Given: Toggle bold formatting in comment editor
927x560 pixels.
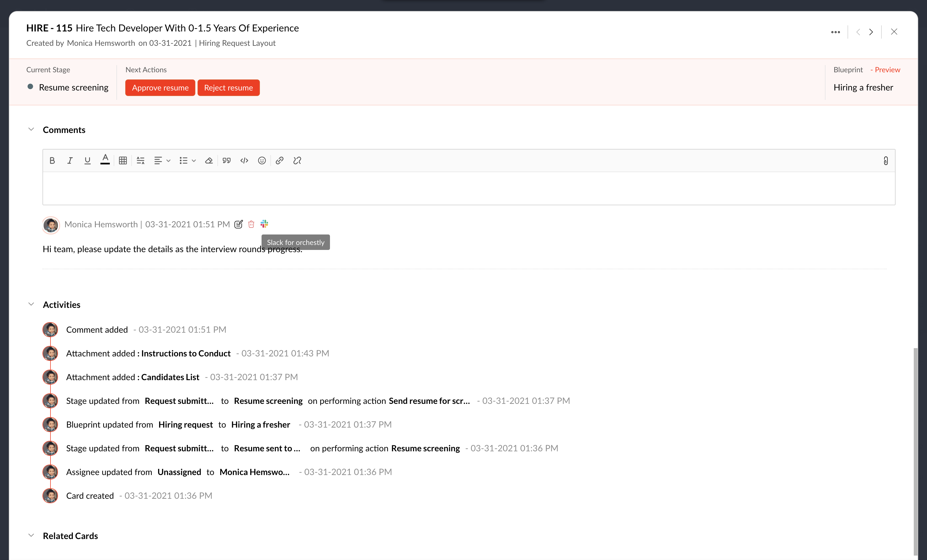Looking at the screenshot, I should click(x=52, y=161).
